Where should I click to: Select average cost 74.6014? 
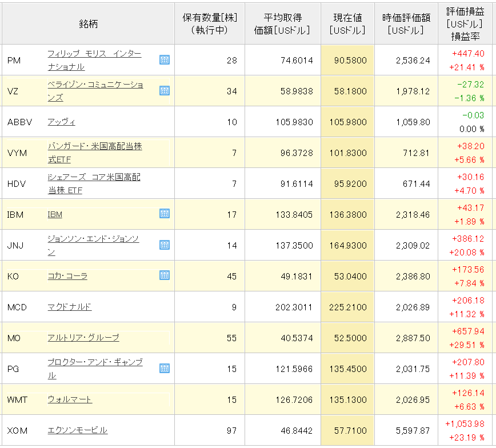click(297, 61)
